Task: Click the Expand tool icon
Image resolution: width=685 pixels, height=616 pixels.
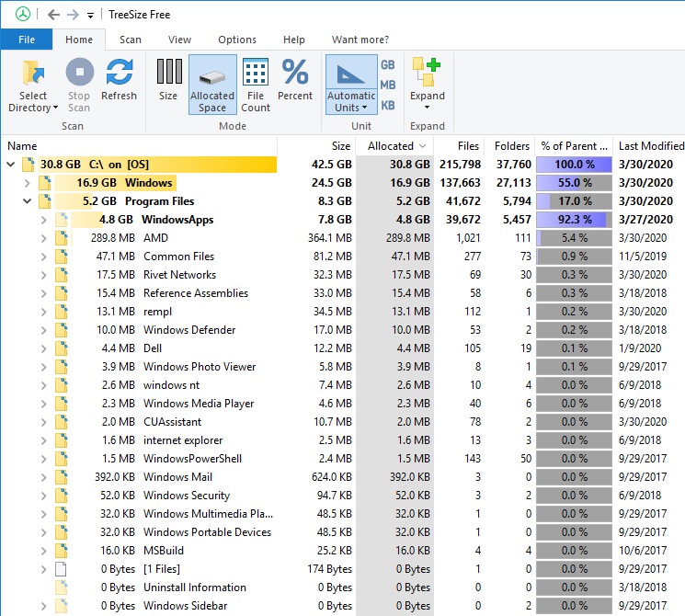Action: [x=428, y=73]
